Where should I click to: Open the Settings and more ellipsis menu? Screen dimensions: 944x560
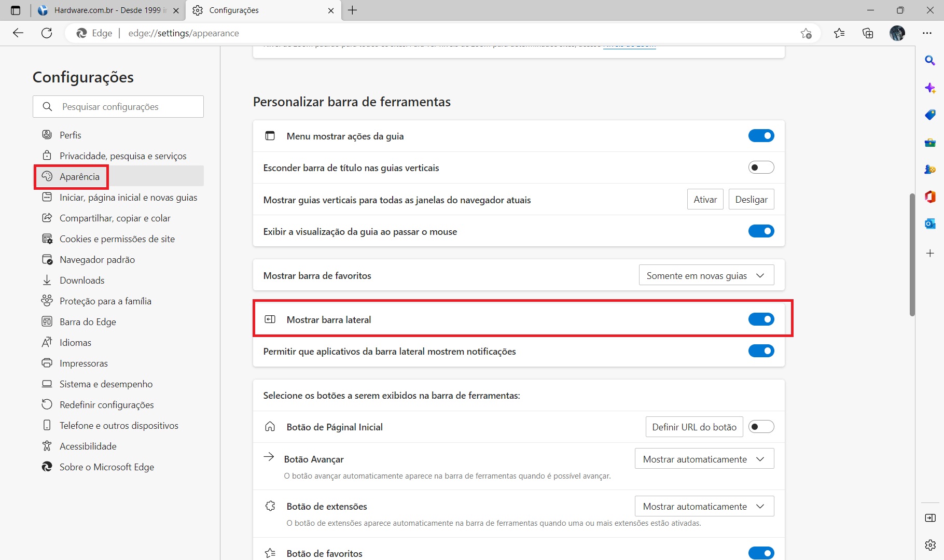pyautogui.click(x=927, y=33)
